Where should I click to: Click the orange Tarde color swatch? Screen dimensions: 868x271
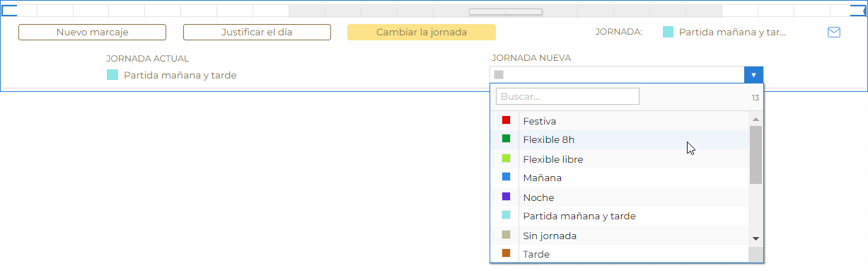(x=506, y=253)
